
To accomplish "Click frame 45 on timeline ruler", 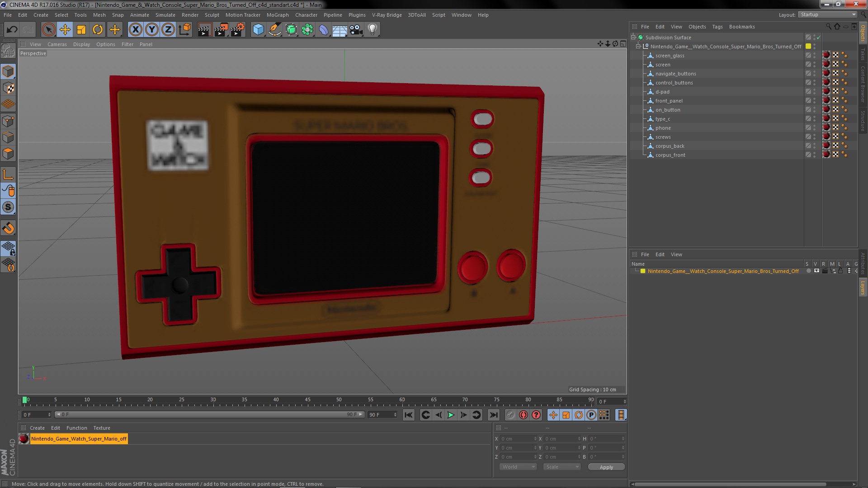I will 307,400.
